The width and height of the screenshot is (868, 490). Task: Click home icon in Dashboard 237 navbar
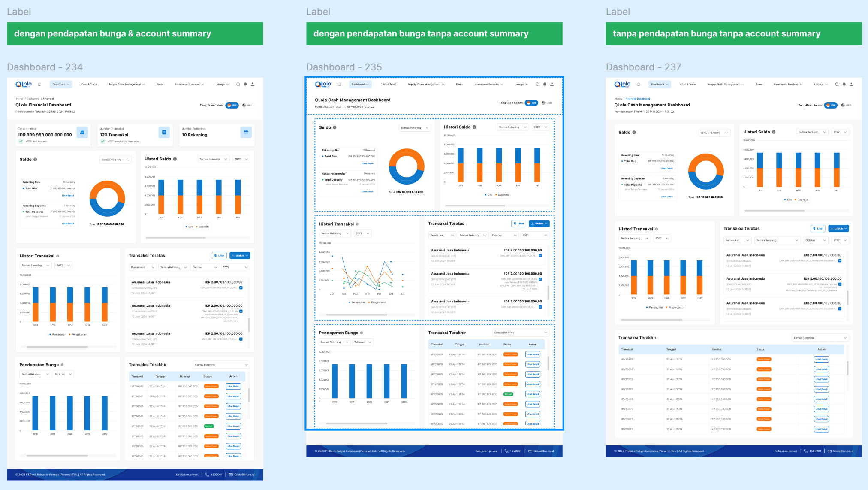[x=639, y=85]
